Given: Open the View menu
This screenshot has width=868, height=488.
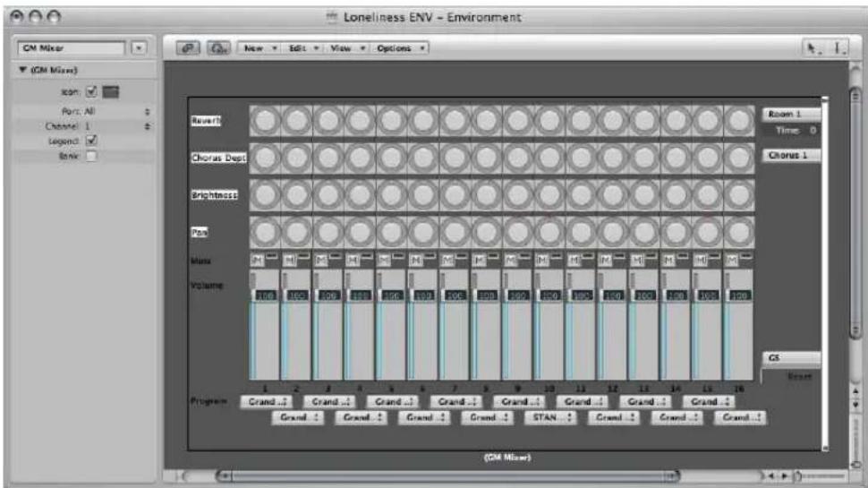Looking at the screenshot, I should pos(347,48).
